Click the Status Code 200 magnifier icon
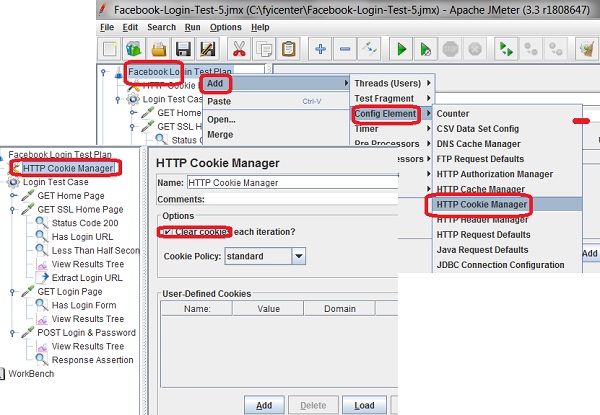The height and width of the screenshot is (415, 600). pyautogui.click(x=41, y=223)
